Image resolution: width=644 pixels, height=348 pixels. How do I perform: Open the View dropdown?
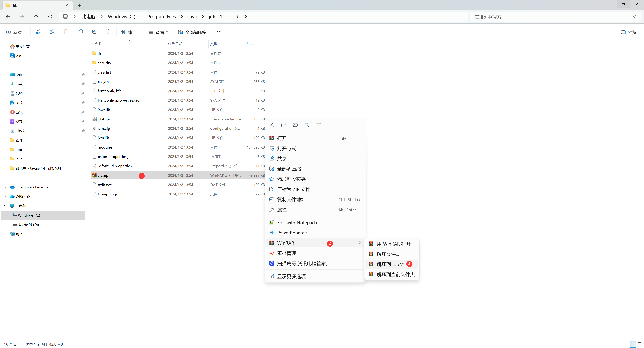[158, 32]
